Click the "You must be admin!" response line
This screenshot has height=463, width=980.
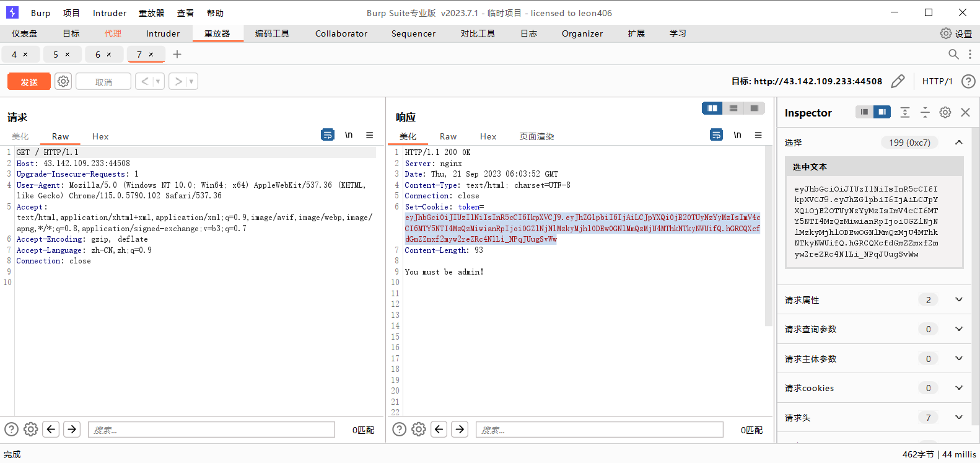pos(444,271)
